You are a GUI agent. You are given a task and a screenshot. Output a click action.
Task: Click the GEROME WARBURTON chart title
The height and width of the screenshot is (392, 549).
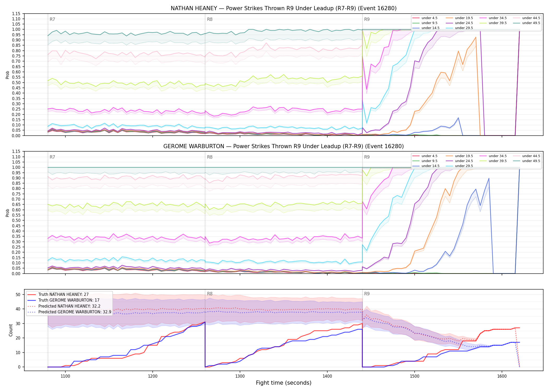point(284,146)
